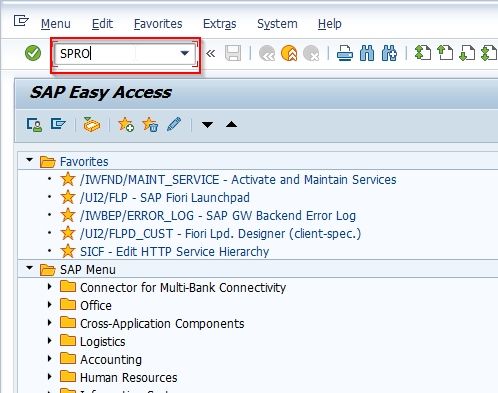Click folder icon next to Logistics
This screenshot has width=498, height=393.
pos(68,340)
